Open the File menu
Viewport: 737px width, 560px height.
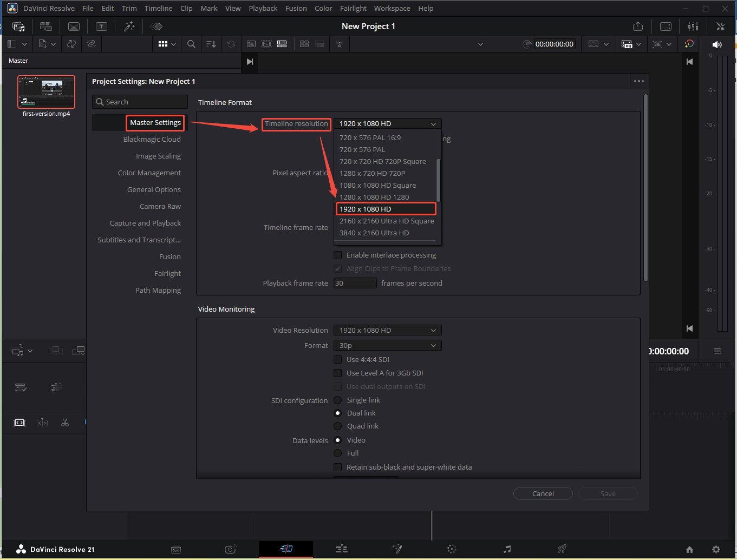pos(88,8)
